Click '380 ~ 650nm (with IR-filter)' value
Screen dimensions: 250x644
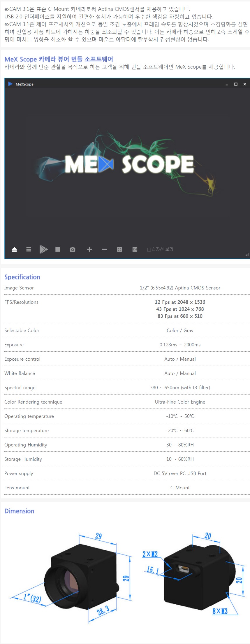pos(180,388)
